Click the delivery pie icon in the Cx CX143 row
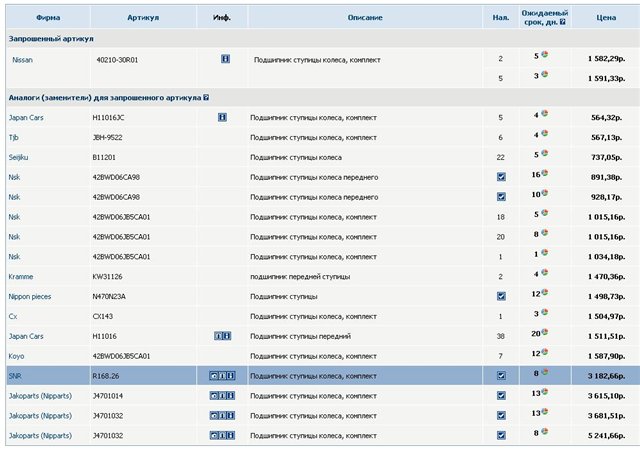640x454 pixels. pyautogui.click(x=544, y=312)
